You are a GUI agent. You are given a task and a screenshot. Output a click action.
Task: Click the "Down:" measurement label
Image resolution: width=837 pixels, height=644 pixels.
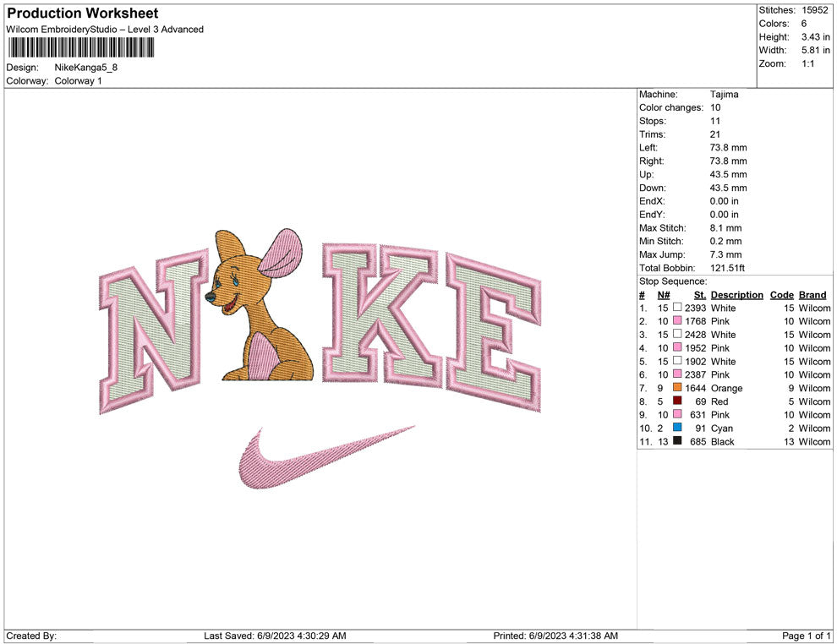653,188
